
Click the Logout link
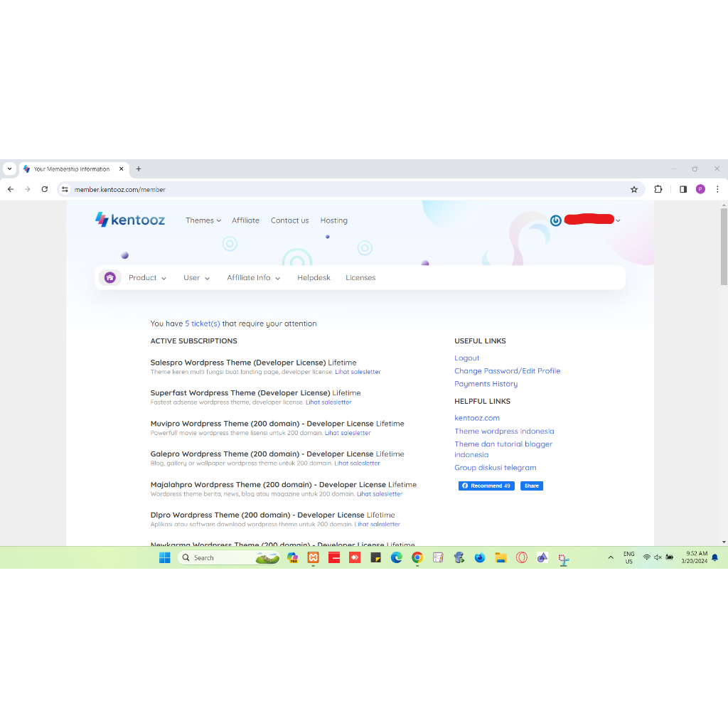tap(466, 358)
